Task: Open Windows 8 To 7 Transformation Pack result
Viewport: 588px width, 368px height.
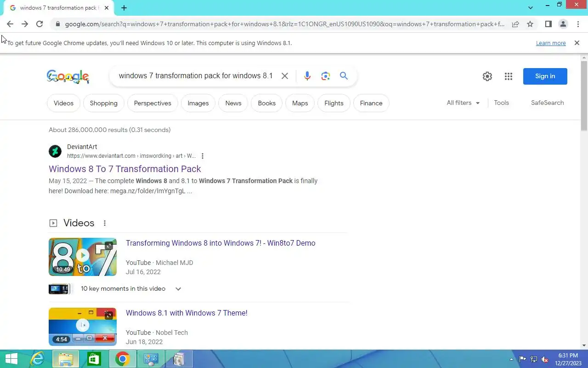Action: (125, 169)
